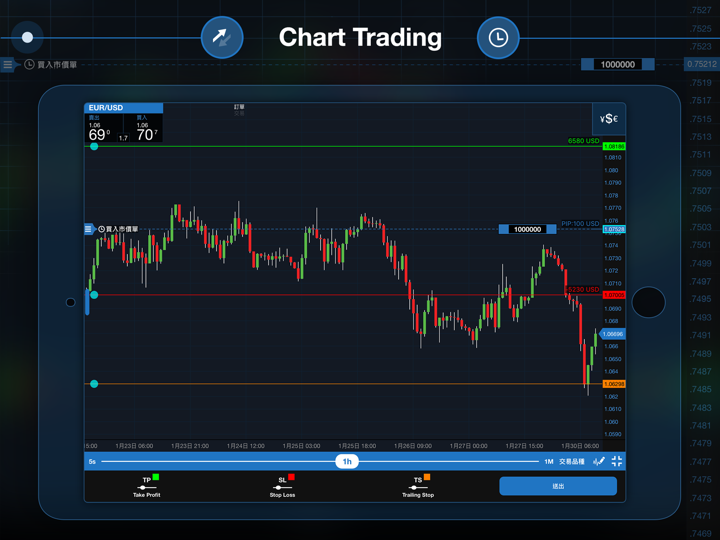720x540 pixels.
Task: Open the order line hamburger menu icon
Action: click(x=89, y=229)
